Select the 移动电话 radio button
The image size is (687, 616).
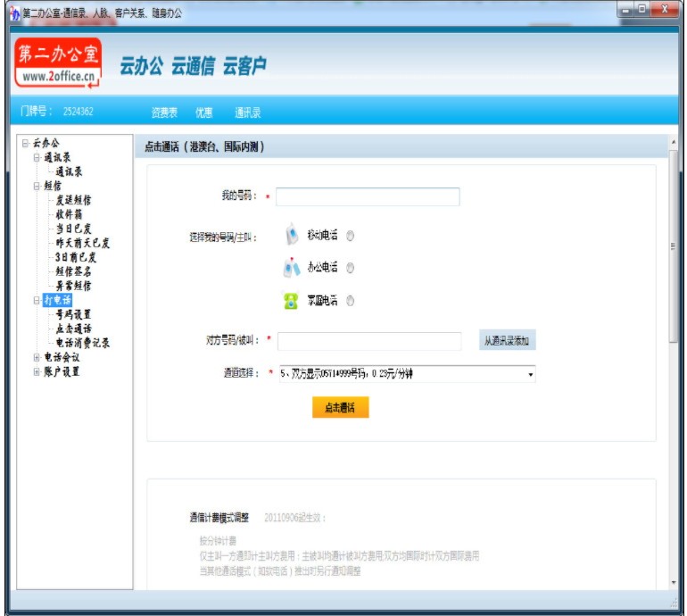tap(350, 236)
